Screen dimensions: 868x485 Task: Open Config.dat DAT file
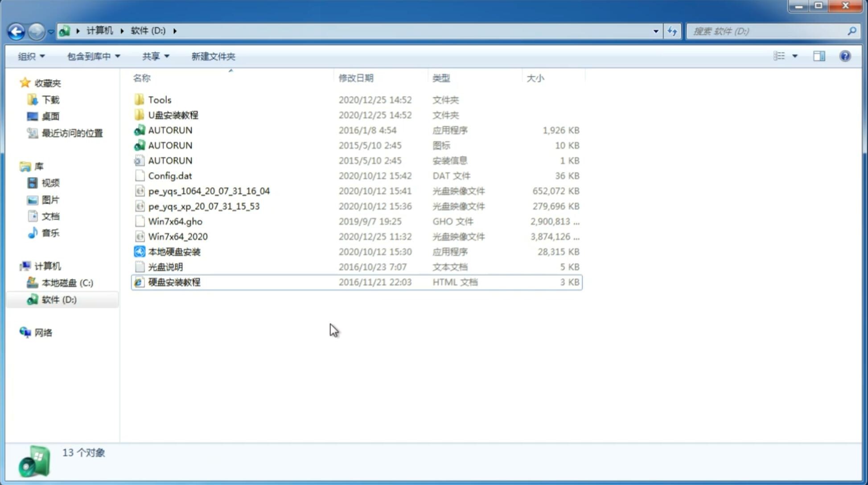pyautogui.click(x=170, y=176)
